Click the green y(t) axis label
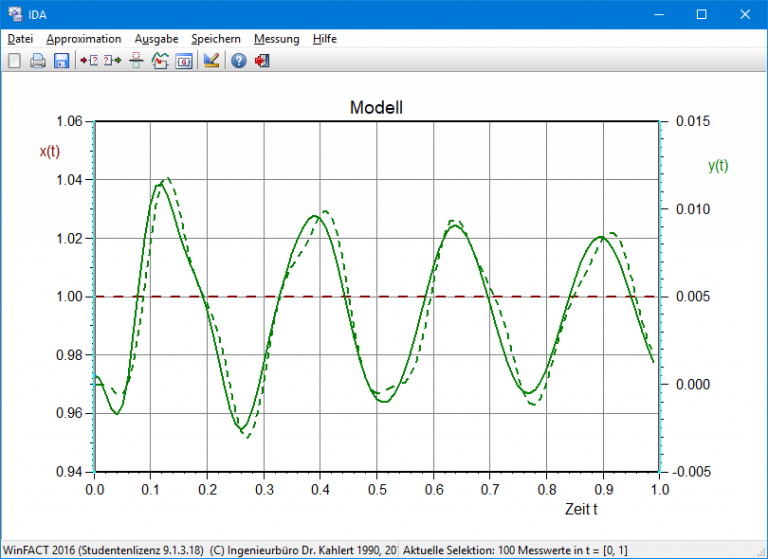 (718, 166)
